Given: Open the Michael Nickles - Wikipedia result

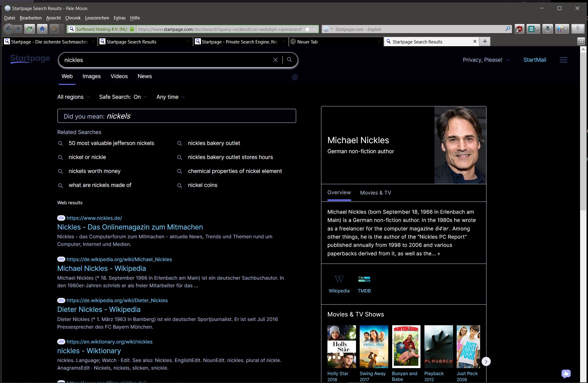Looking at the screenshot, I should click(x=102, y=268).
